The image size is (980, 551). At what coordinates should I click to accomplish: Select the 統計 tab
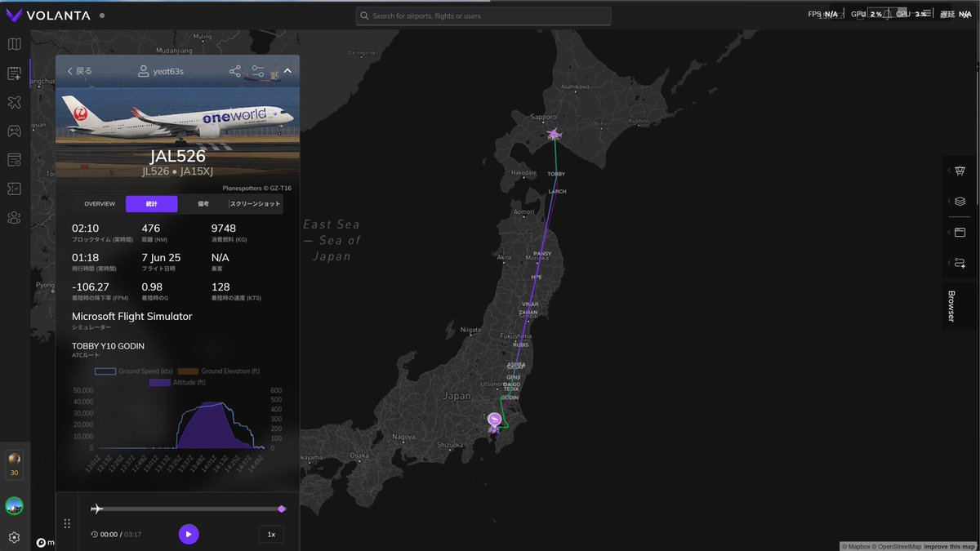[x=152, y=203]
